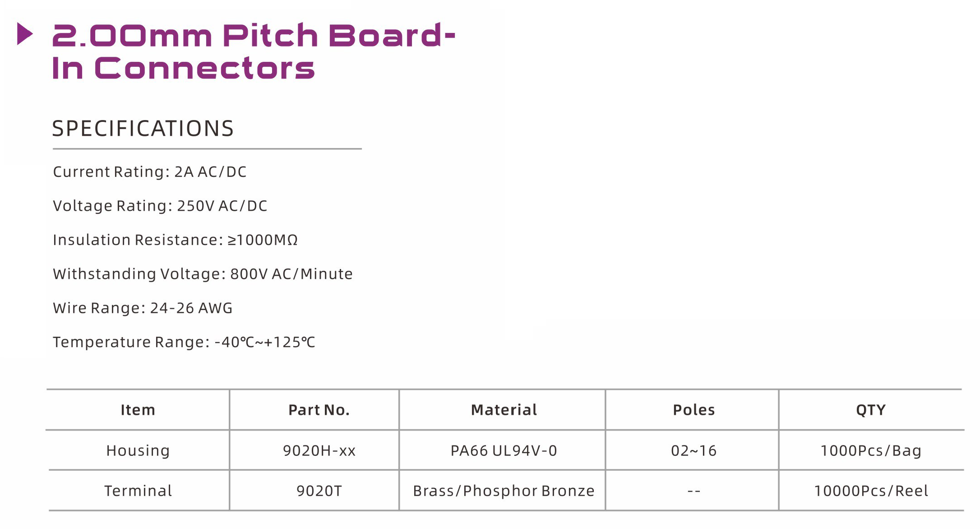
Task: Click the Temperature Range -40℃~+125℃ line
Action: click(x=184, y=342)
